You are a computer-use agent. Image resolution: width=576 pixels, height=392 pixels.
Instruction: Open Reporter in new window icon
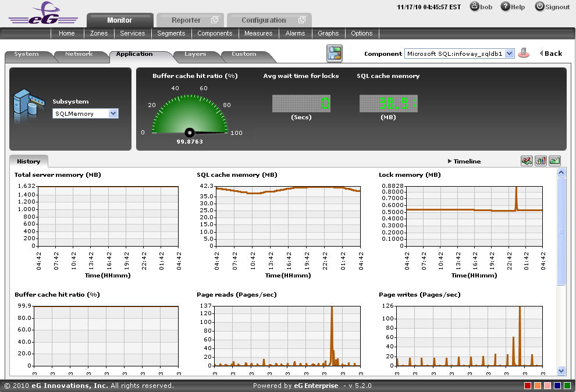215,20
